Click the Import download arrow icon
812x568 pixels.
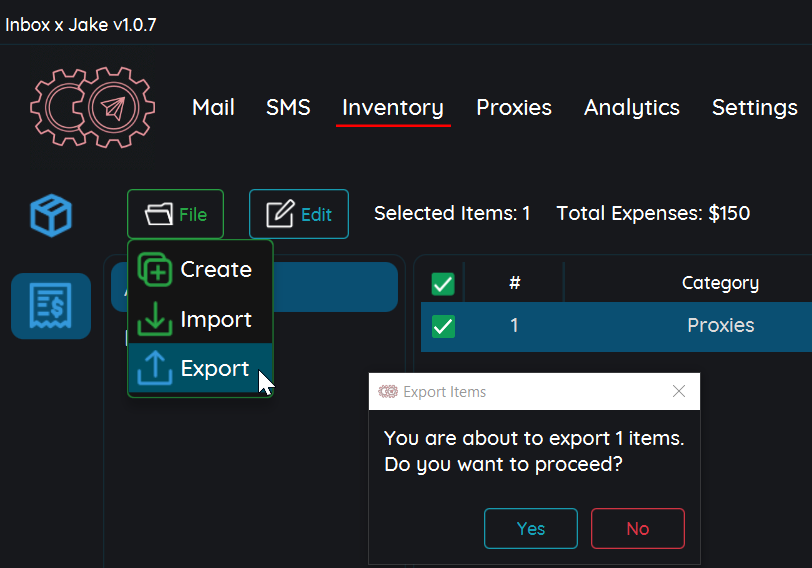155,319
